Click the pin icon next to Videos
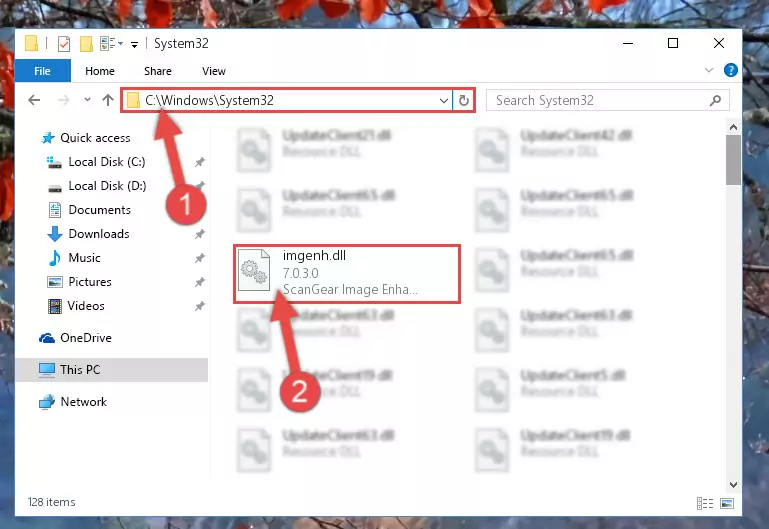The width and height of the screenshot is (769, 529). (x=200, y=306)
